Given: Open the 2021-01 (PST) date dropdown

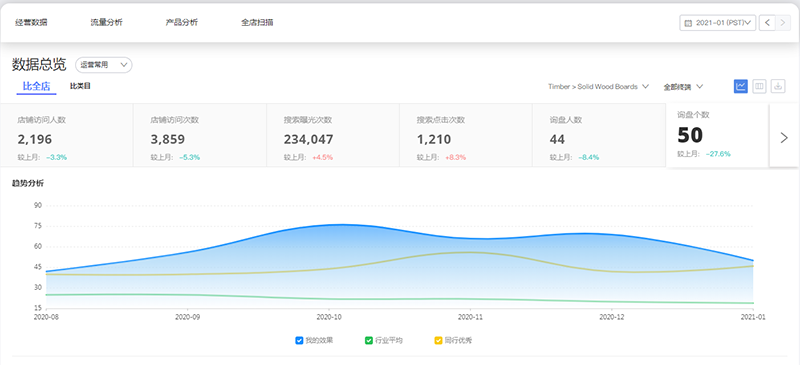Looking at the screenshot, I should click(718, 23).
